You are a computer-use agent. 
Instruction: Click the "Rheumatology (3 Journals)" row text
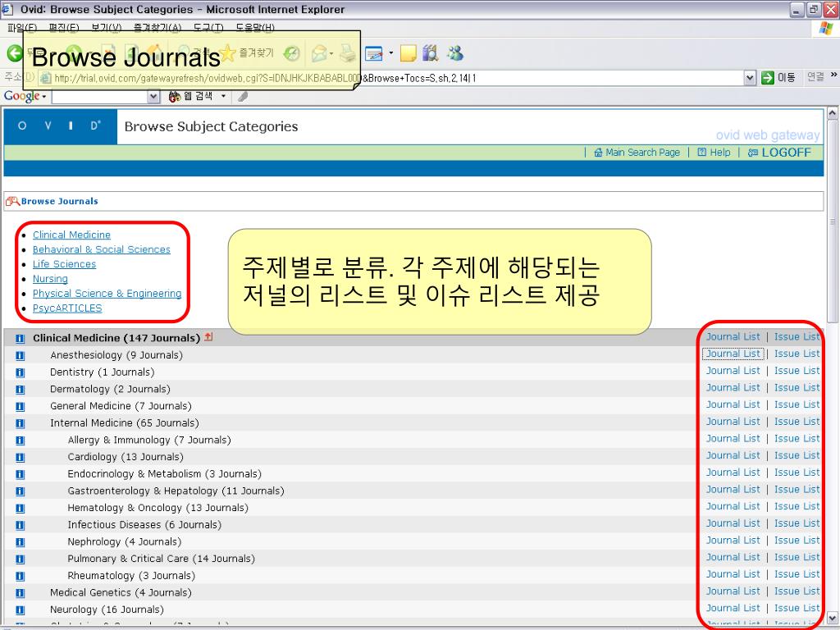tap(131, 576)
